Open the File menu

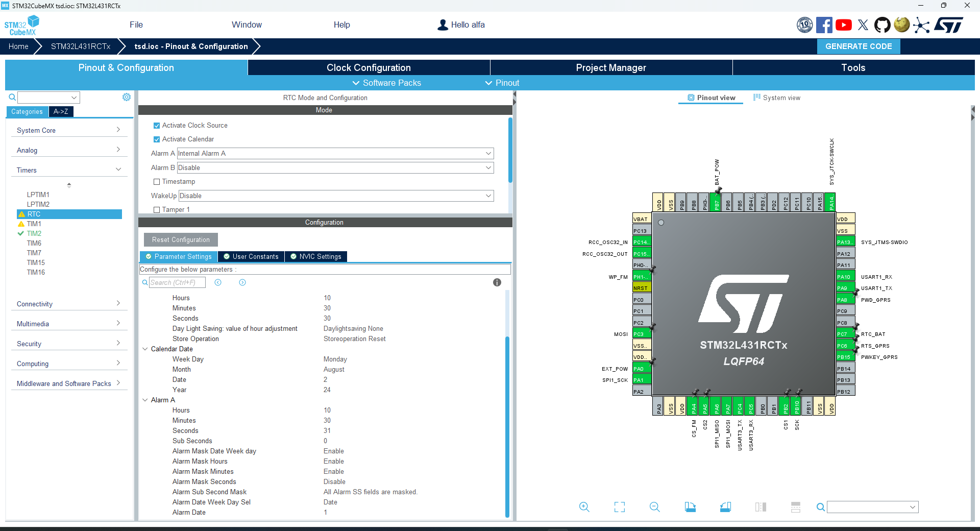136,25
